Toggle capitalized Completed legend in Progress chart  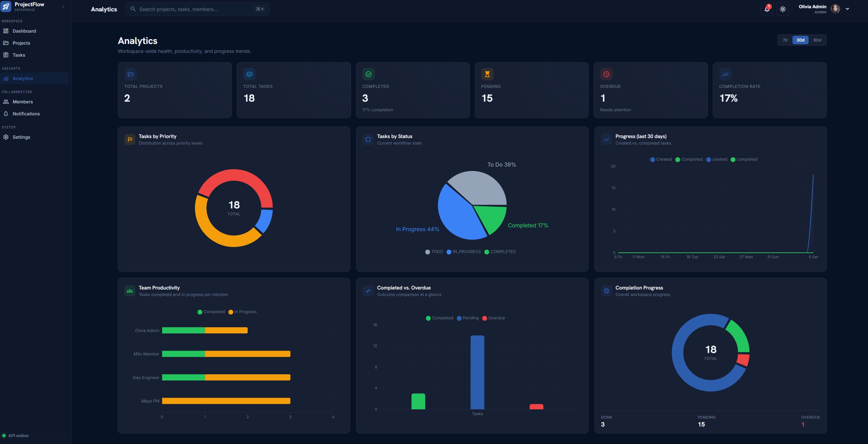[x=689, y=159]
